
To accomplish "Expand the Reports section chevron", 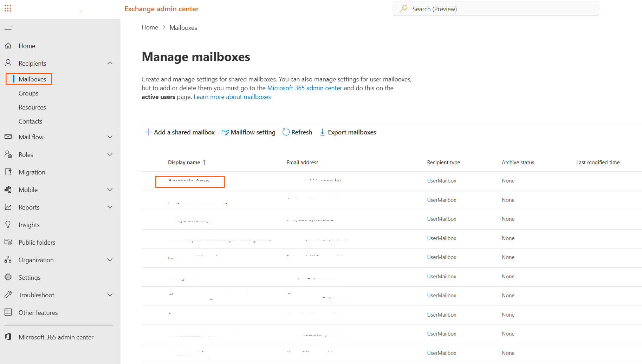I will [110, 207].
